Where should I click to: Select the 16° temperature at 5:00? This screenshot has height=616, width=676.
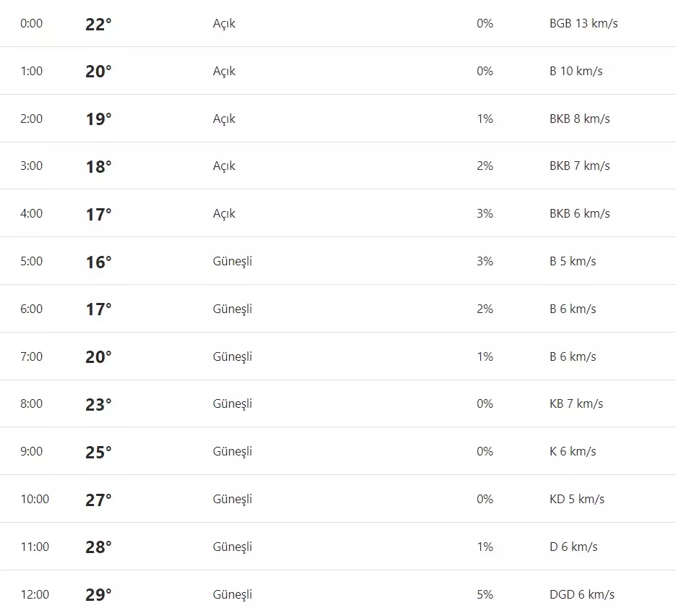tap(98, 262)
